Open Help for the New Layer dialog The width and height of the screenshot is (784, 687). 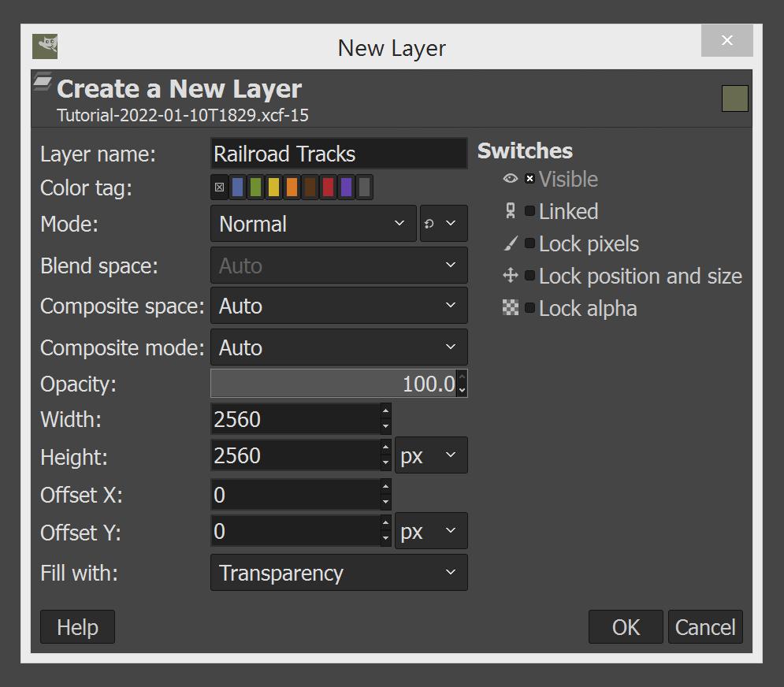pos(77,627)
